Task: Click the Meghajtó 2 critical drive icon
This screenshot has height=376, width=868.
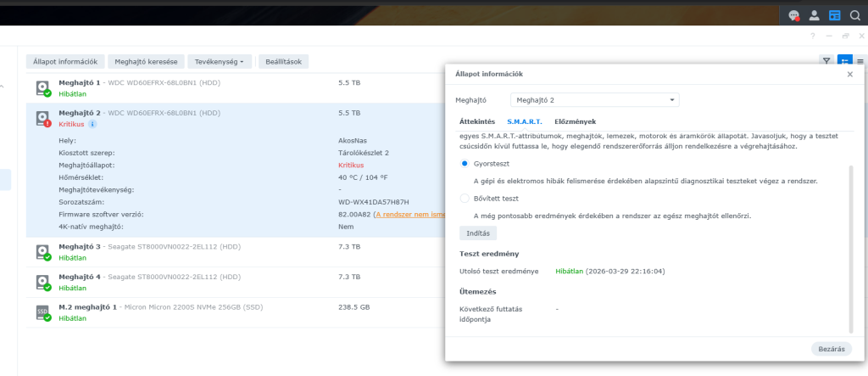Action: (x=42, y=118)
